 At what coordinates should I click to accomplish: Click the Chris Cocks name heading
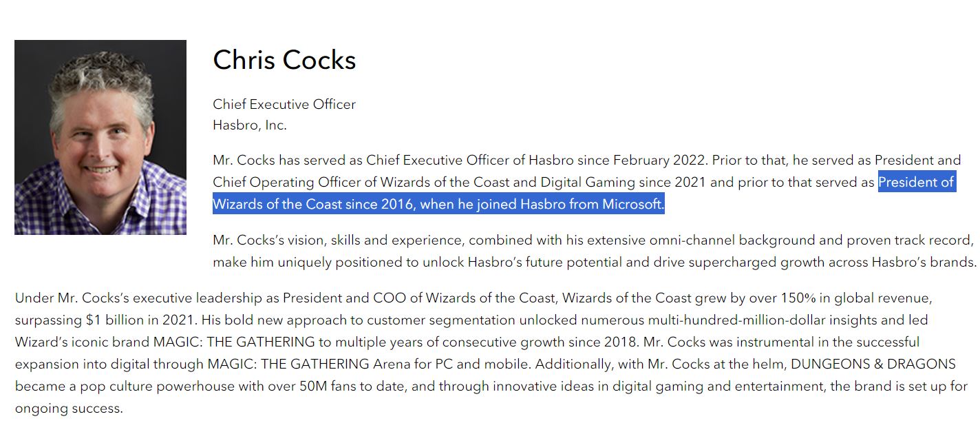point(284,60)
